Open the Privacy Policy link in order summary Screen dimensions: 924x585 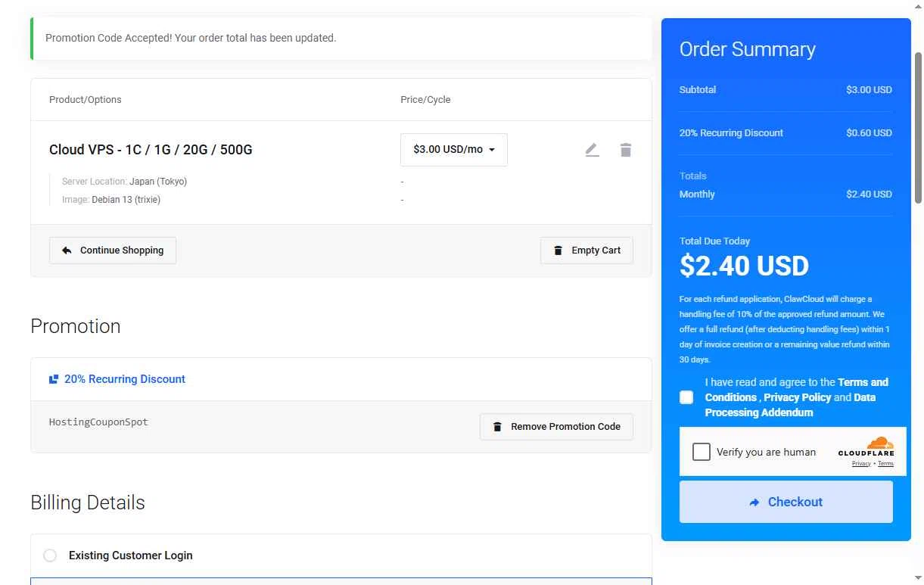[x=797, y=397]
